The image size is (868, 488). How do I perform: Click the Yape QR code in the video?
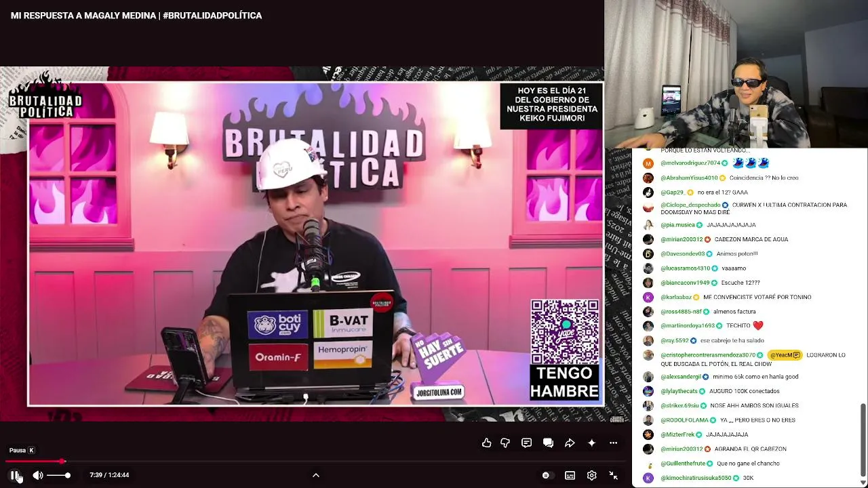click(x=564, y=331)
